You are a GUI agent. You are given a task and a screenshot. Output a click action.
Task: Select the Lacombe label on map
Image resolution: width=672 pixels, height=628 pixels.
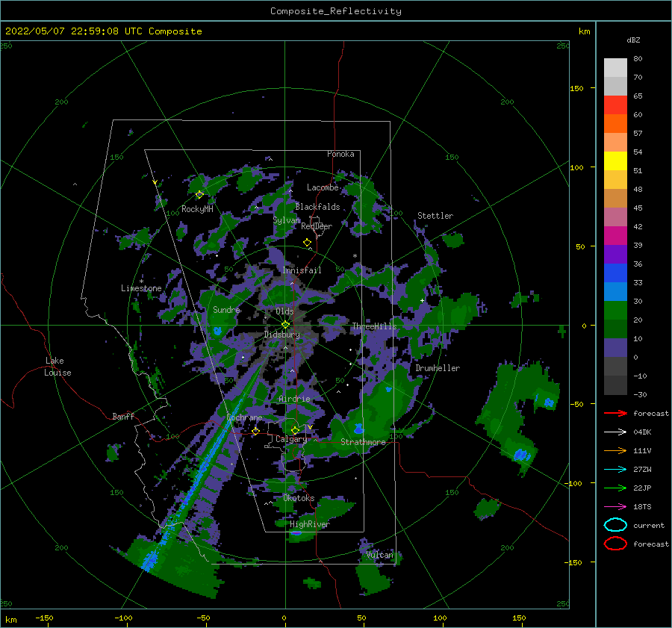click(323, 187)
